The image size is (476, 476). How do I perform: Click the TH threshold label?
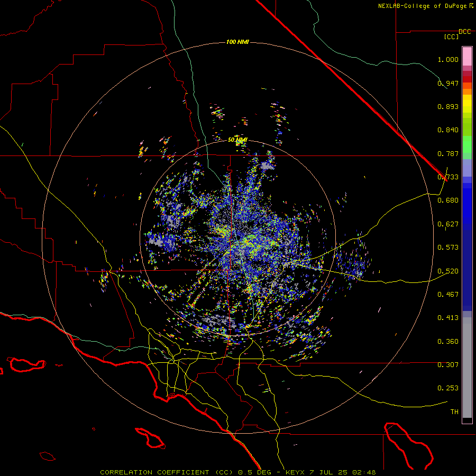454,412
